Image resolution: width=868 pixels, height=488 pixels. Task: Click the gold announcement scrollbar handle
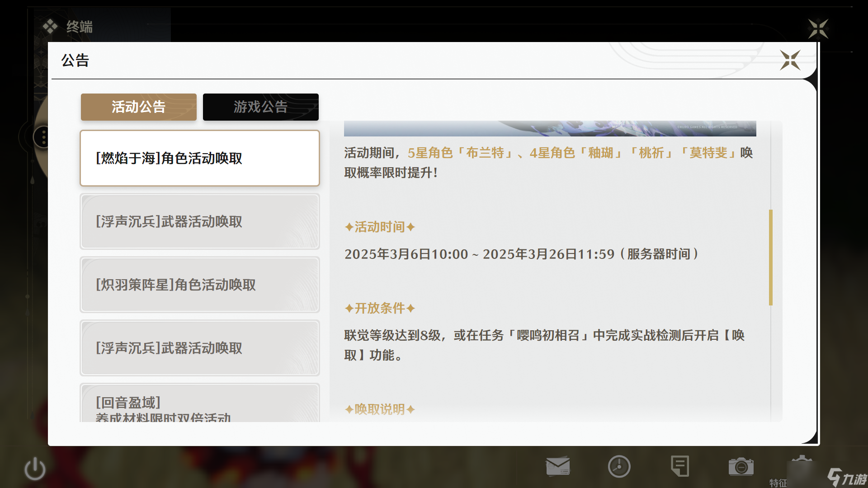770,258
